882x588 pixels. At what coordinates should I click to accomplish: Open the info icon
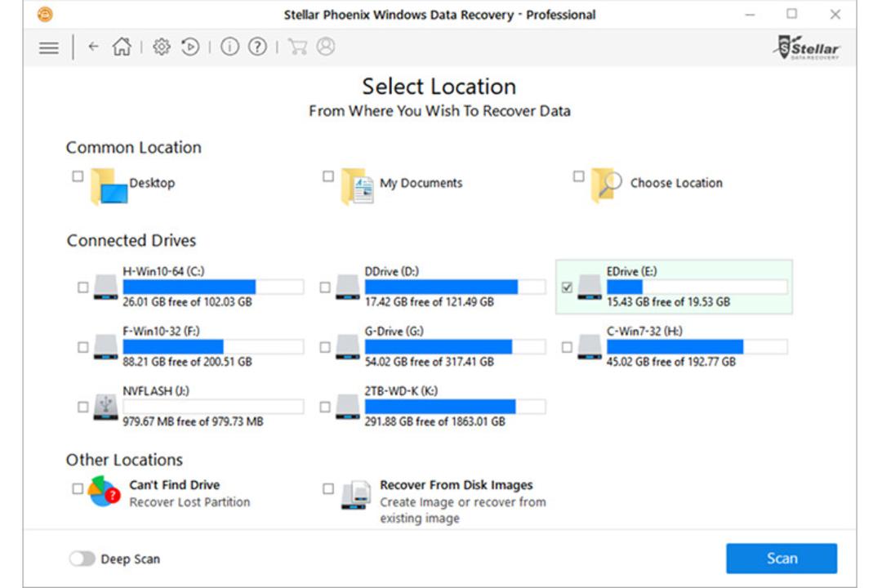tap(229, 47)
